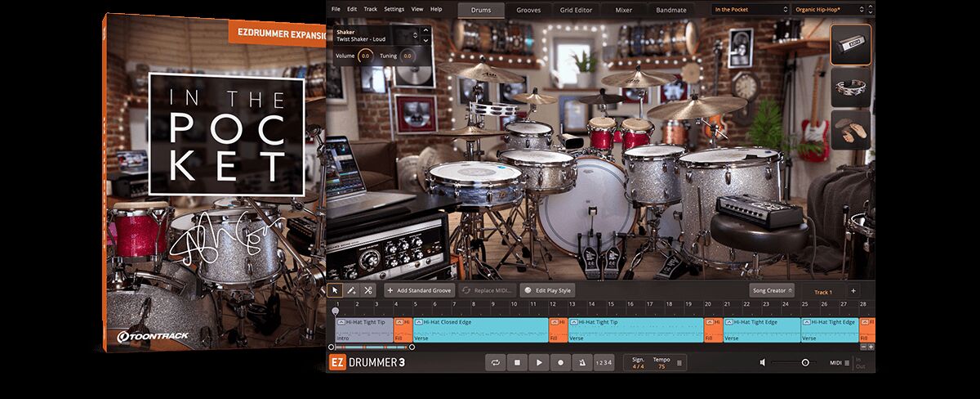Viewport: 980px width, 399px height.
Task: Select the scissors cut tool
Action: coord(368,290)
